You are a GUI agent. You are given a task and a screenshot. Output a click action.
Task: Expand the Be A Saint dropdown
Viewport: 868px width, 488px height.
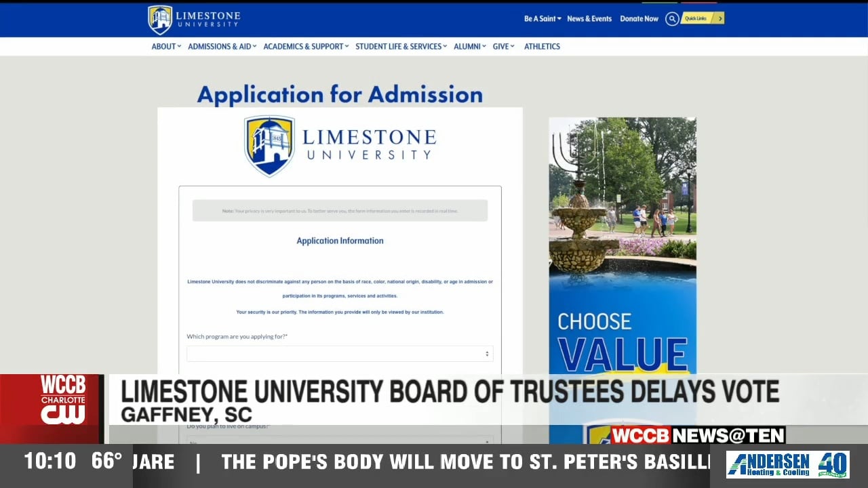tap(542, 19)
